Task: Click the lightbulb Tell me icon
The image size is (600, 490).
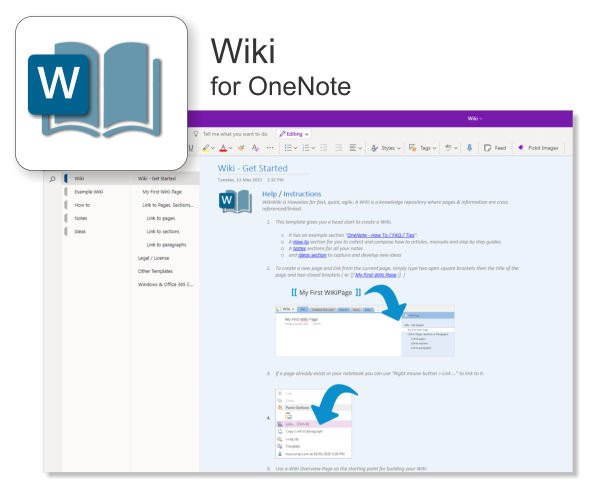Action: 196,134
